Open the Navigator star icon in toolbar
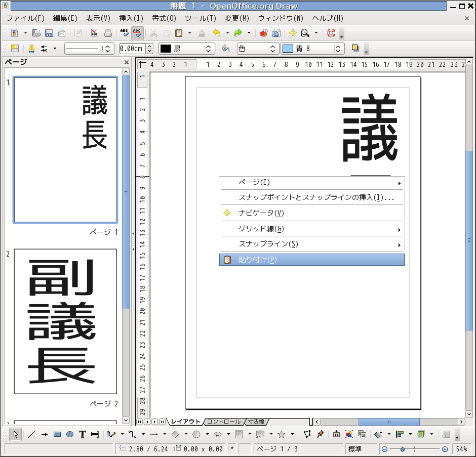The height and width of the screenshot is (457, 476). click(x=293, y=33)
